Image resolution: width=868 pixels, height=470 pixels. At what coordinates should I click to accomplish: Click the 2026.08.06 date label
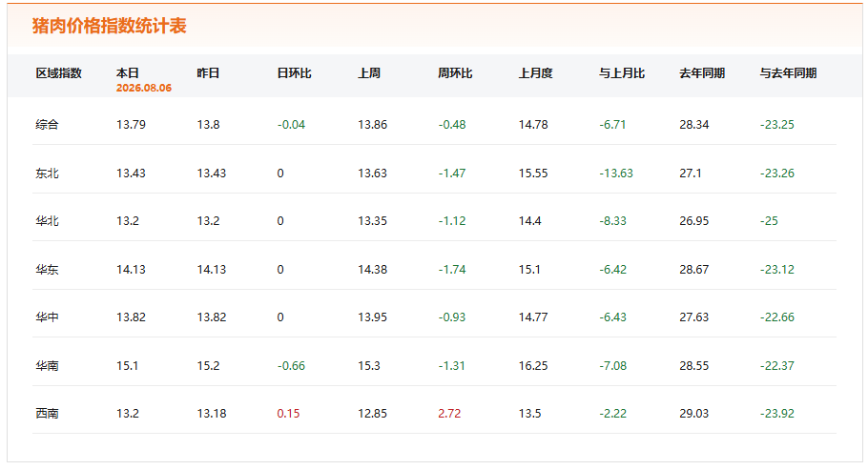pyautogui.click(x=144, y=88)
